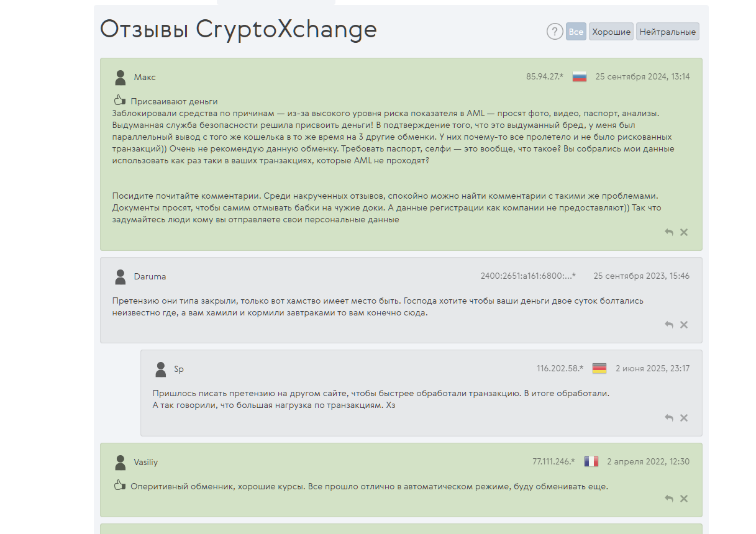Reply to Макс's review via arrow icon
Viewport: 756px width, 534px height.
point(669,232)
